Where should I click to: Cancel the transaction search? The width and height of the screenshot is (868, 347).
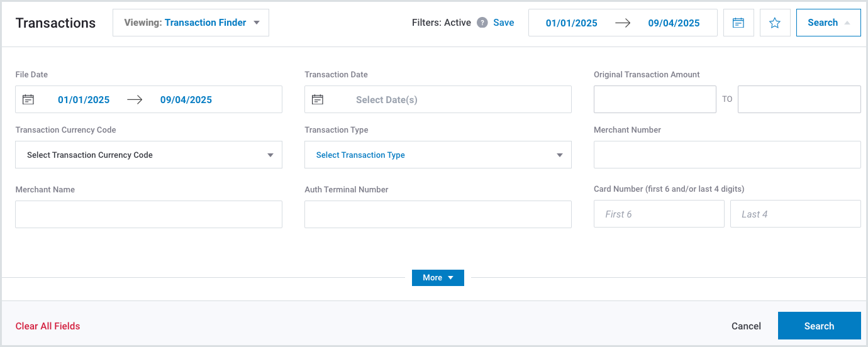746,326
